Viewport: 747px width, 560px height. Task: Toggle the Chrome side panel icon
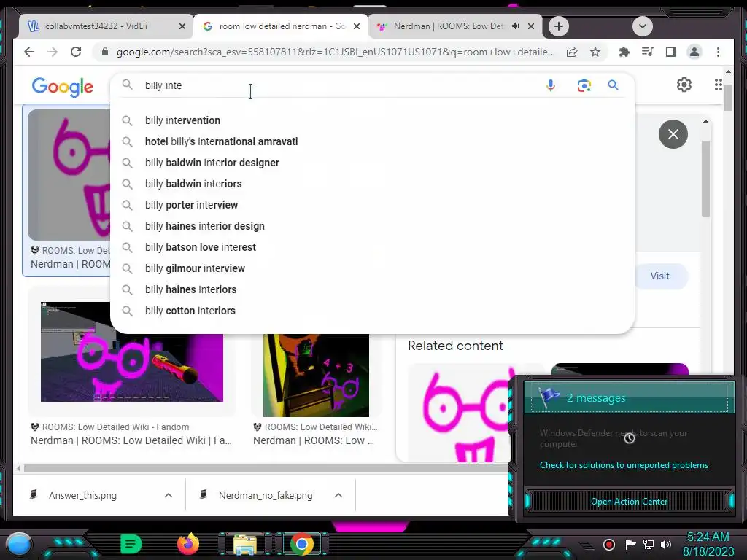click(x=671, y=52)
